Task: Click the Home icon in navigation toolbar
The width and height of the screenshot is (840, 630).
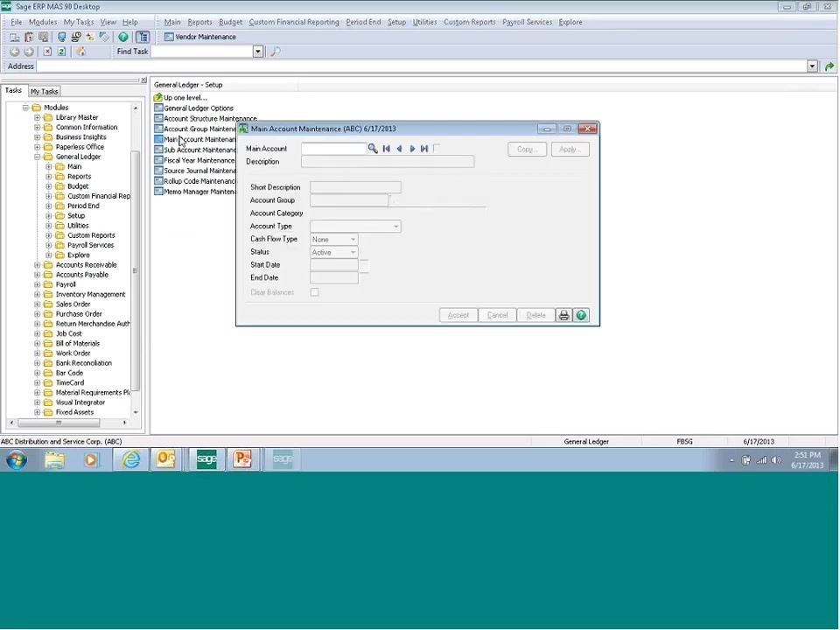Action: 80,52
